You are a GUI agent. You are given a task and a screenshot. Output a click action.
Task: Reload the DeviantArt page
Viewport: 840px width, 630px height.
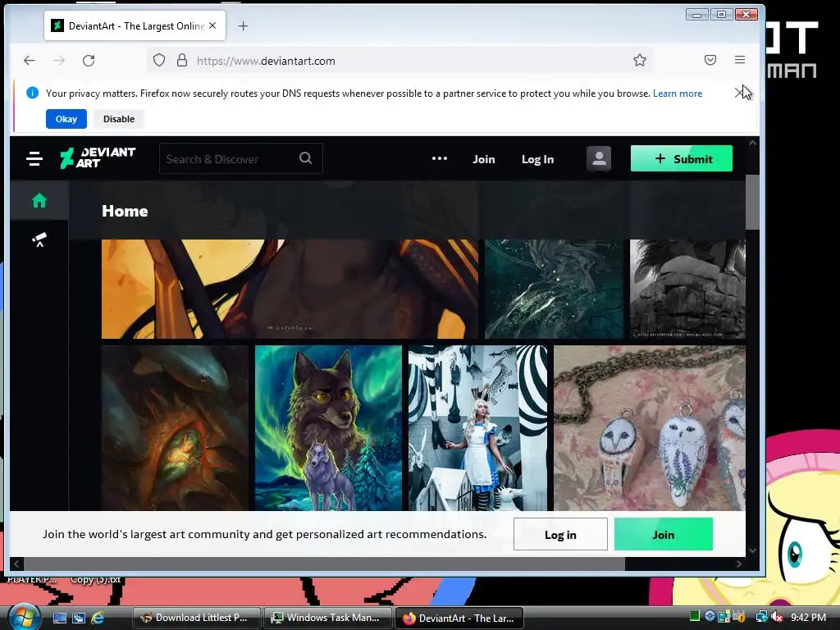[x=89, y=61]
